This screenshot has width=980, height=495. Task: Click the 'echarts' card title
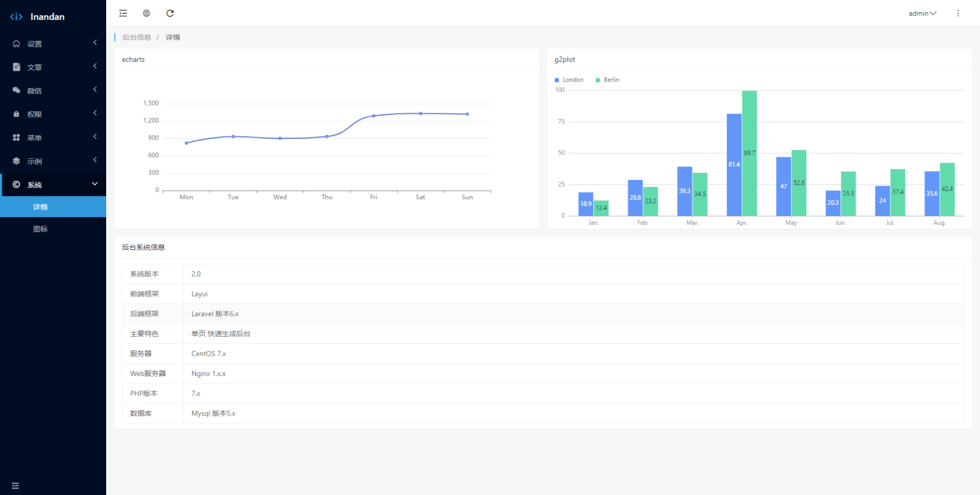point(134,60)
